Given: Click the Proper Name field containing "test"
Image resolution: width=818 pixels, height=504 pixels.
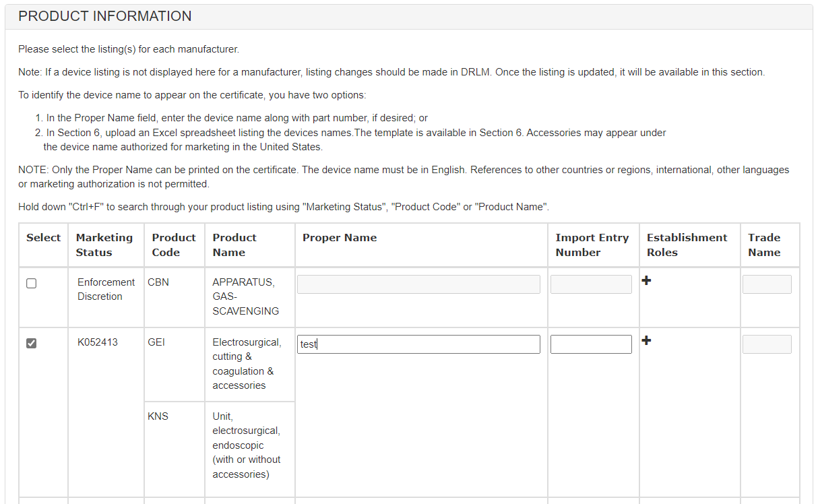Looking at the screenshot, I should coord(418,344).
